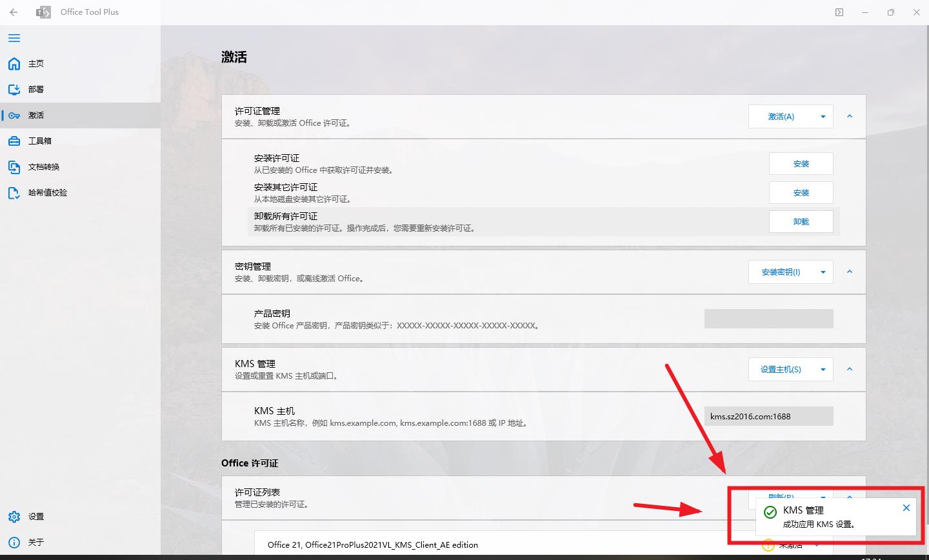929x560 pixels.
Task: Open the 设置主机(S) dropdown menu
Action: pos(823,369)
